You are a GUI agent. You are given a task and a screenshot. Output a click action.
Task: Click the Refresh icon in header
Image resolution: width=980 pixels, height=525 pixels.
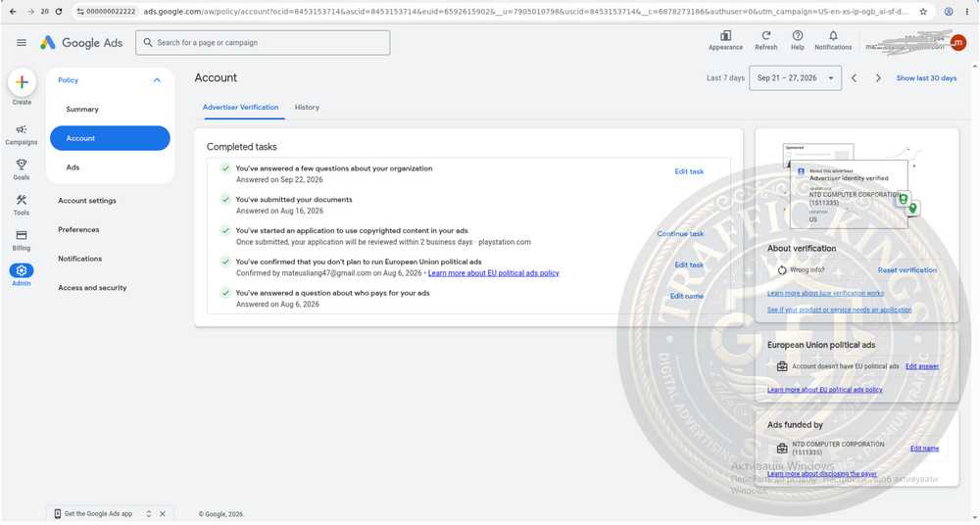click(765, 36)
